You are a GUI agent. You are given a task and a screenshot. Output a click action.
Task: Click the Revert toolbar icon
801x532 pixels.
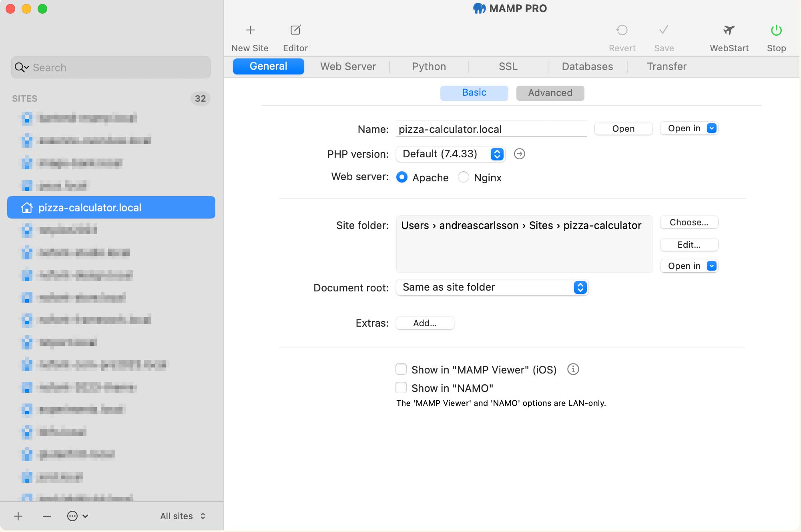(622, 30)
